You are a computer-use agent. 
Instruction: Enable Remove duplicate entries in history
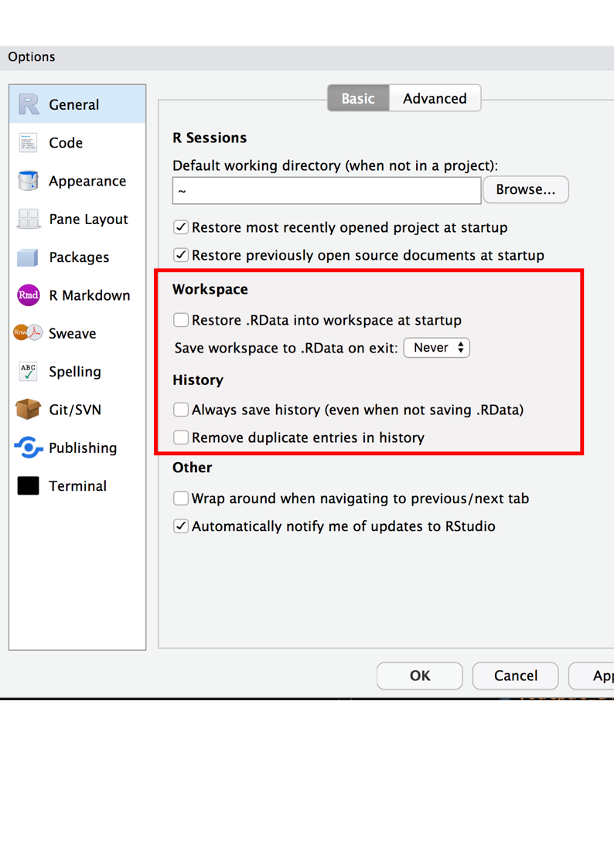point(180,437)
